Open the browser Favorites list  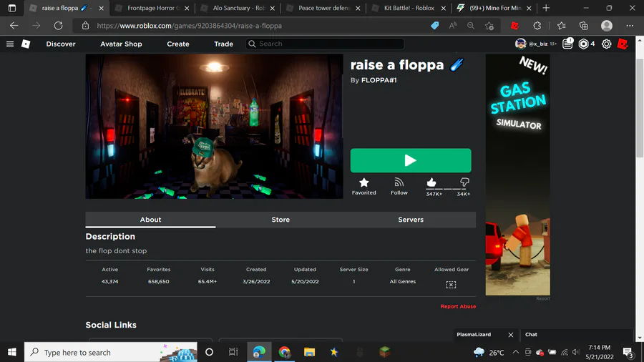562,26
